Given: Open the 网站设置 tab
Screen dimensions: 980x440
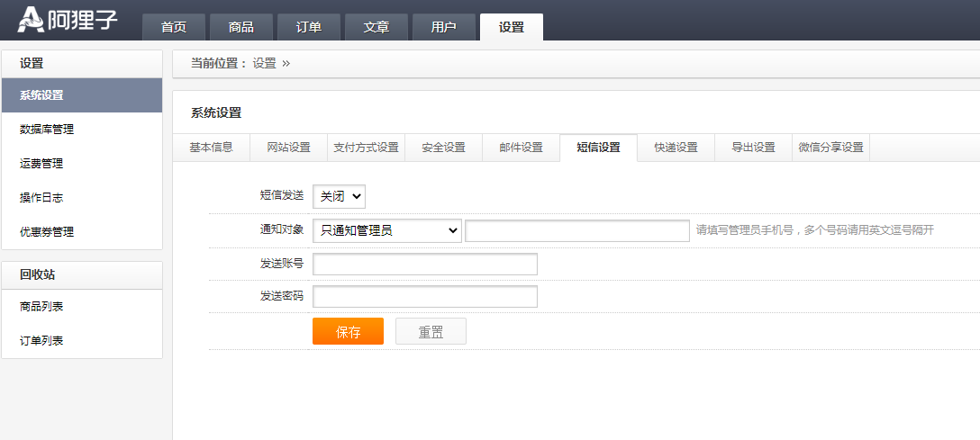Looking at the screenshot, I should [288, 148].
